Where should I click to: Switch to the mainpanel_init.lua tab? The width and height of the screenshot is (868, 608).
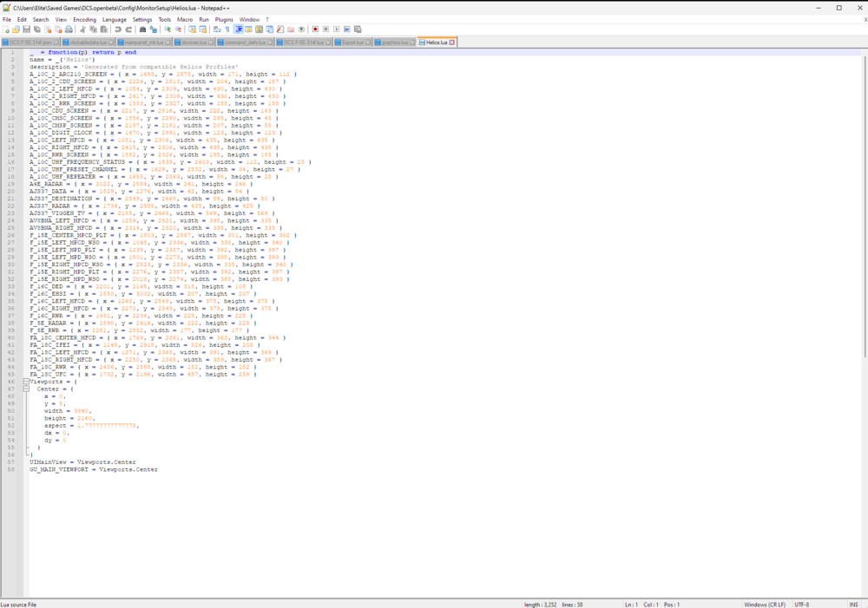(x=143, y=42)
